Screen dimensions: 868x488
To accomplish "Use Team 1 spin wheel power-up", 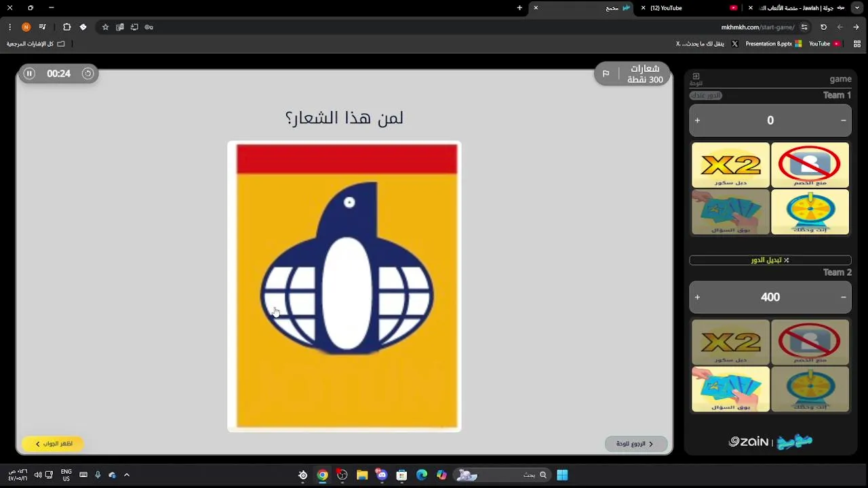I will (810, 212).
